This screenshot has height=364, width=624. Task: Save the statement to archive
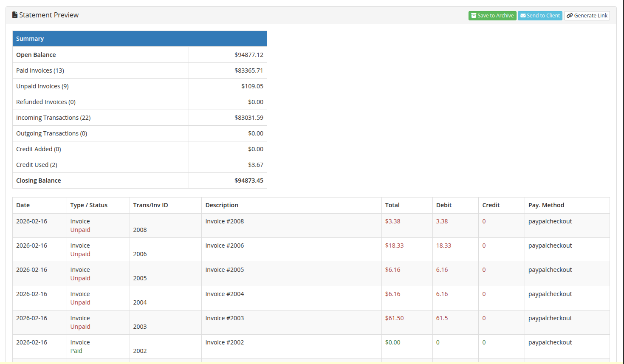coord(492,15)
